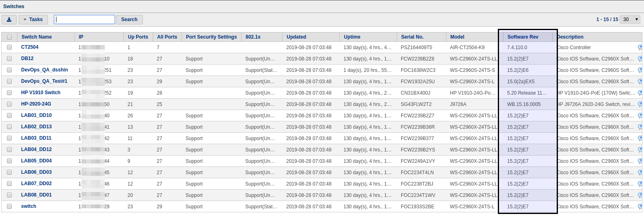Viewport: 644px width, 216px height.
Task: Check the box for the DevOps_QA_dsshin switch
Action: pyautogui.click(x=9, y=70)
